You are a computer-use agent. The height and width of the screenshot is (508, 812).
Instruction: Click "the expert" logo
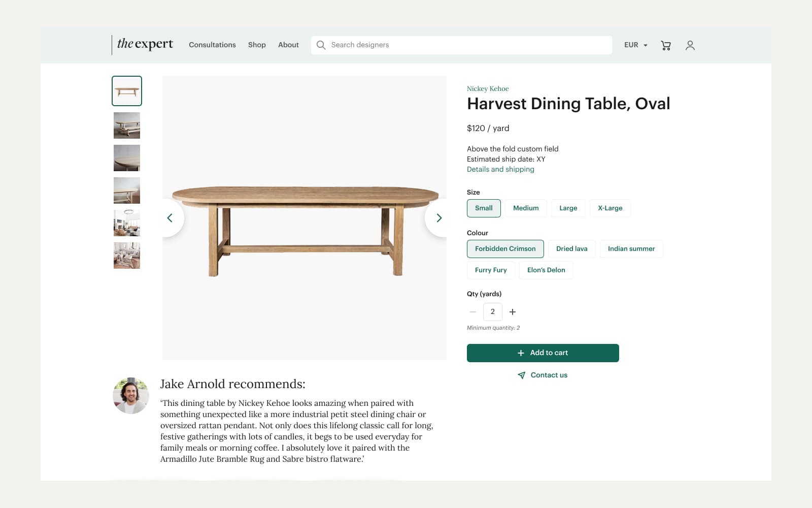click(x=144, y=44)
